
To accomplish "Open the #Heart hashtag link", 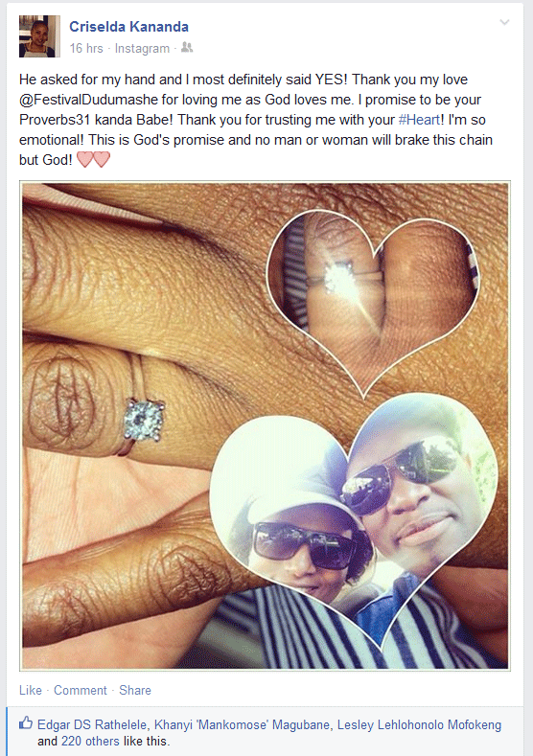I will coord(419,120).
